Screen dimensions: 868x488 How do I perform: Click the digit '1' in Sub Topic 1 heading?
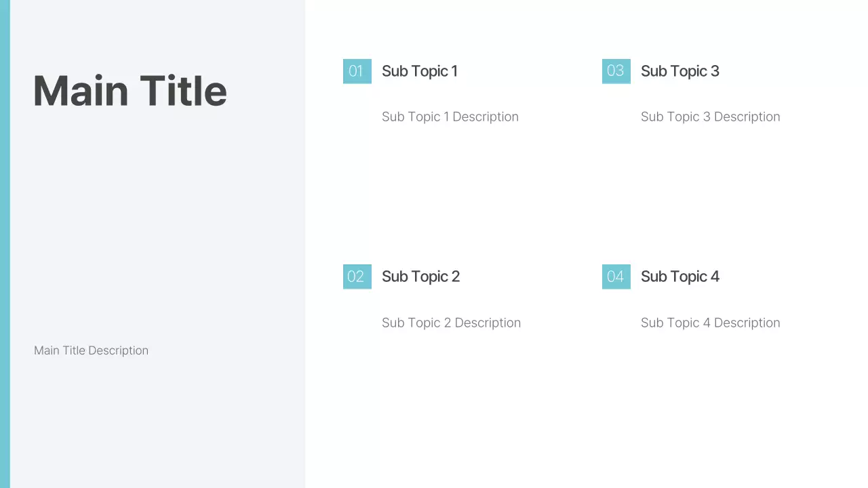(454, 71)
